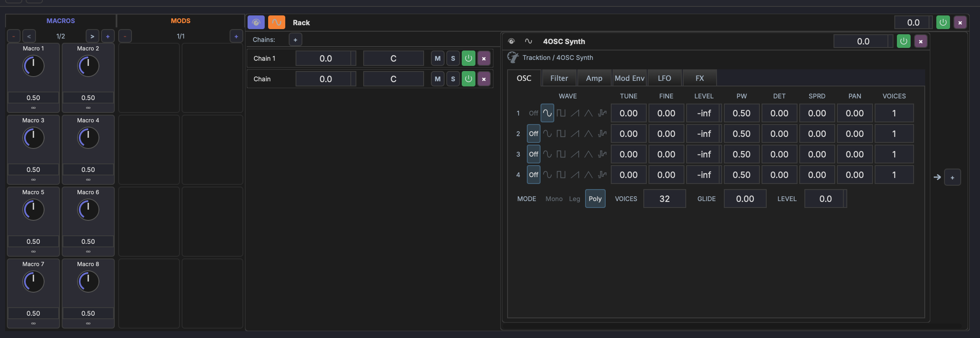The width and height of the screenshot is (980, 338).
Task: Remove Chain 1 with its X button
Action: click(x=484, y=59)
